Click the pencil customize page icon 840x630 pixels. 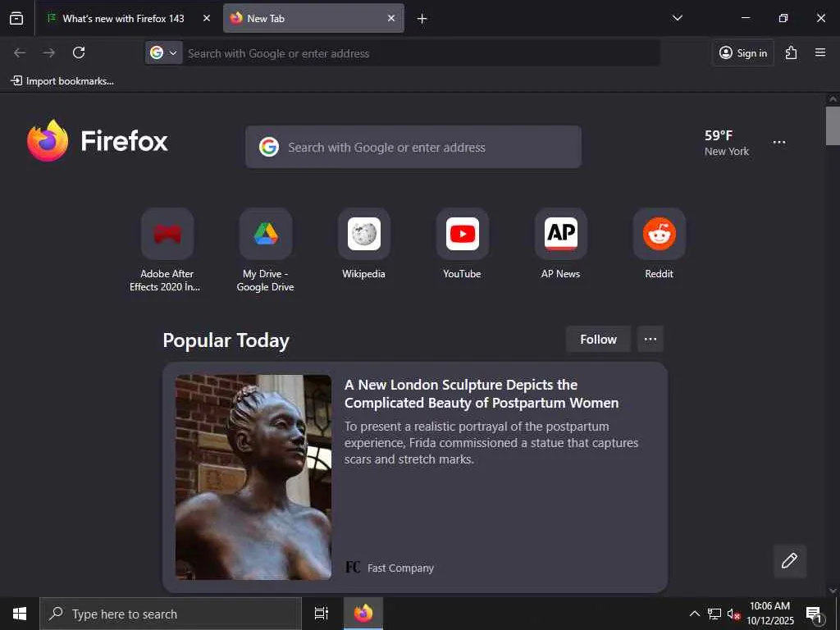pyautogui.click(x=790, y=561)
